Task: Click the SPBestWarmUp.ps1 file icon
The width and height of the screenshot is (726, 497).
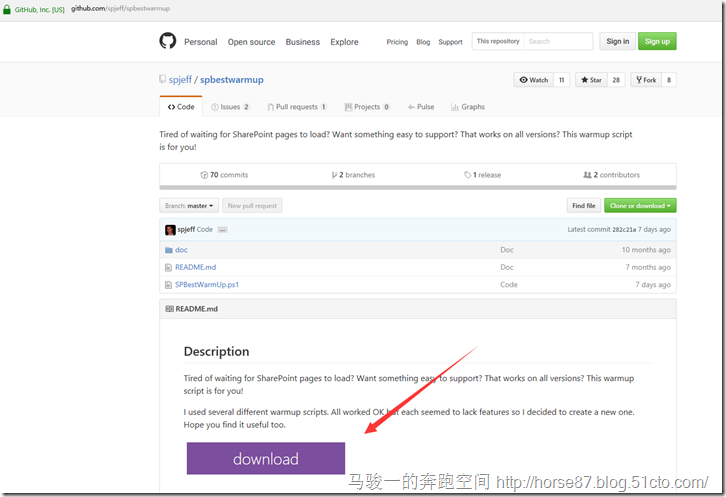Action: click(169, 285)
